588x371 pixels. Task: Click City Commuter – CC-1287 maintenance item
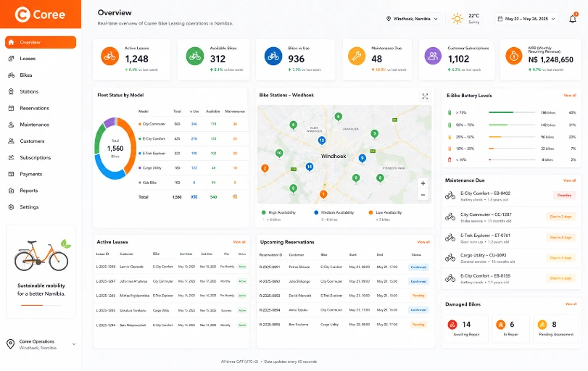click(x=511, y=217)
